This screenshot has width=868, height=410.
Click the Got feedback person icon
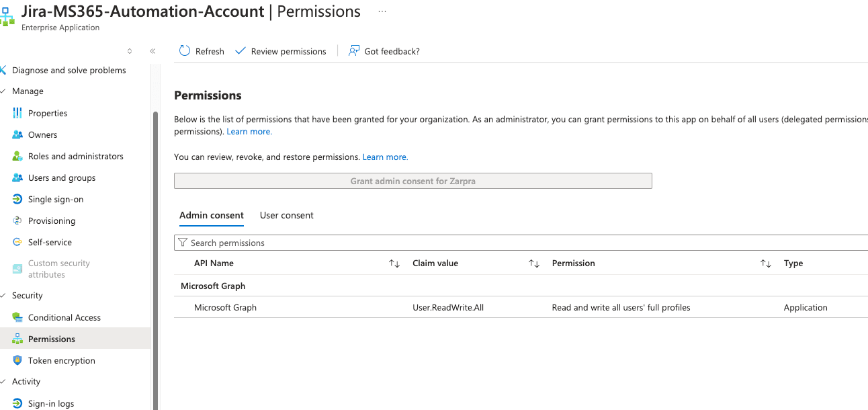(x=354, y=51)
